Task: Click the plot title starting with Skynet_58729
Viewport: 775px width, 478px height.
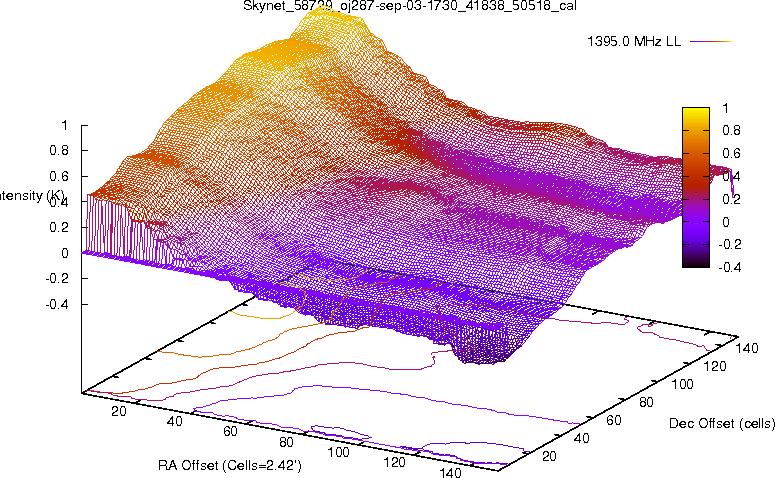Action: (x=410, y=6)
